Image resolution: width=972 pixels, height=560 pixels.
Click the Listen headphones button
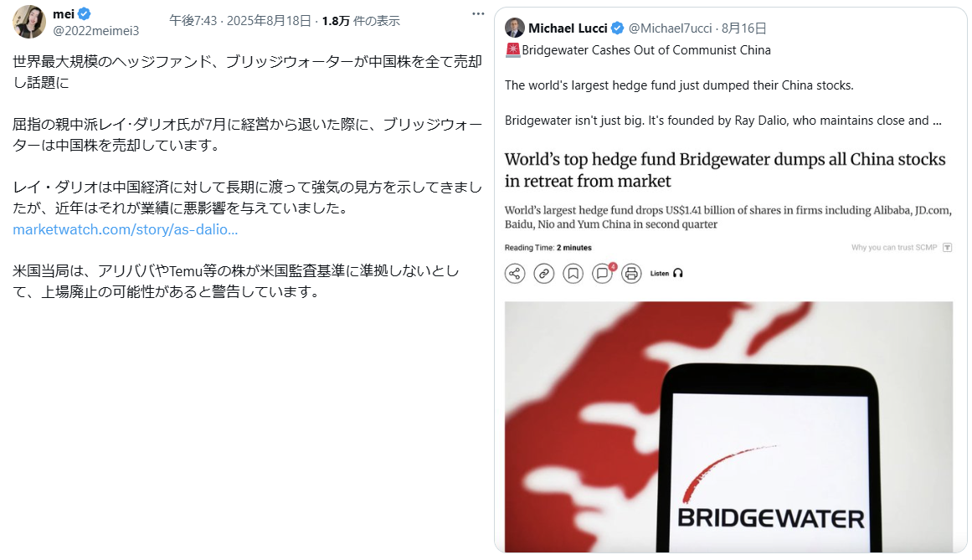coord(666,273)
